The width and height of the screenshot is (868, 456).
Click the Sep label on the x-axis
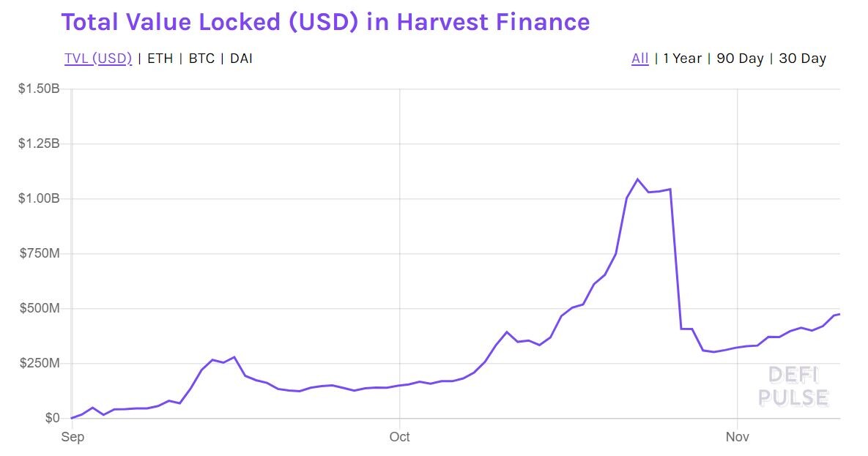pyautogui.click(x=73, y=437)
